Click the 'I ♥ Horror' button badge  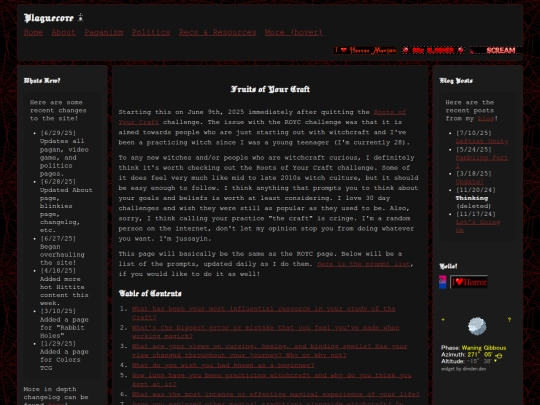click(469, 282)
